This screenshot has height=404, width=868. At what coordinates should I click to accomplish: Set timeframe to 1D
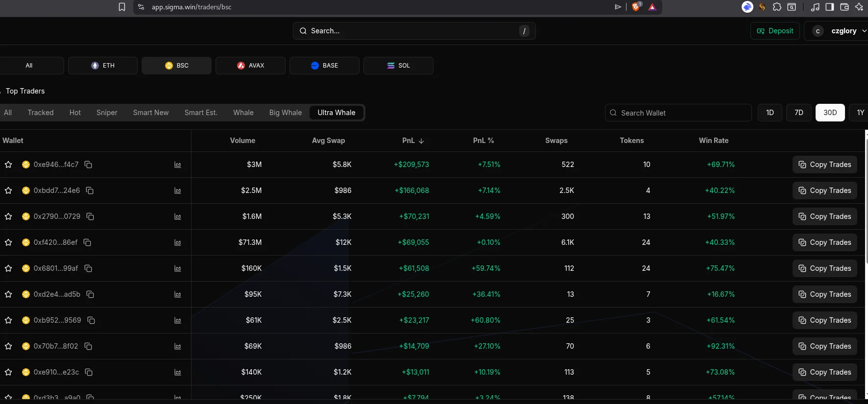pyautogui.click(x=770, y=113)
